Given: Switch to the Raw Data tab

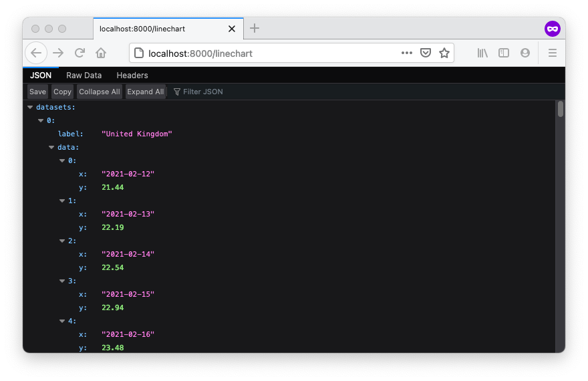Looking at the screenshot, I should click(x=84, y=76).
